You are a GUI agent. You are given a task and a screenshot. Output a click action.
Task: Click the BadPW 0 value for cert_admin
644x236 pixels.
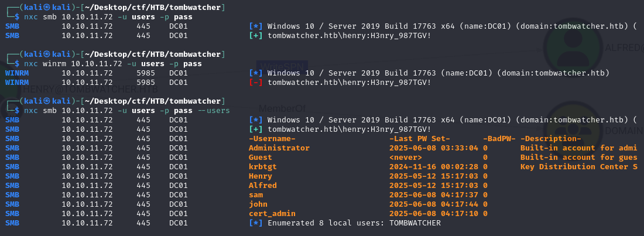[x=485, y=214]
